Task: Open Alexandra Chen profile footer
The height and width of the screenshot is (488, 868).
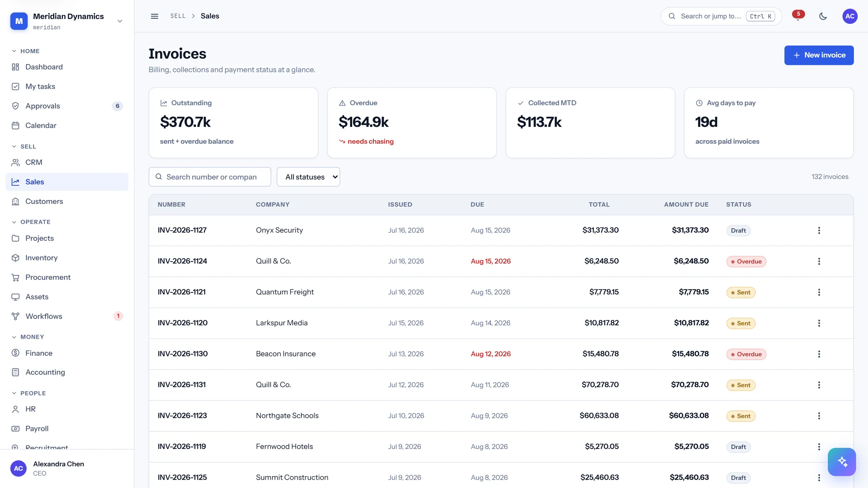Action: [67, 468]
